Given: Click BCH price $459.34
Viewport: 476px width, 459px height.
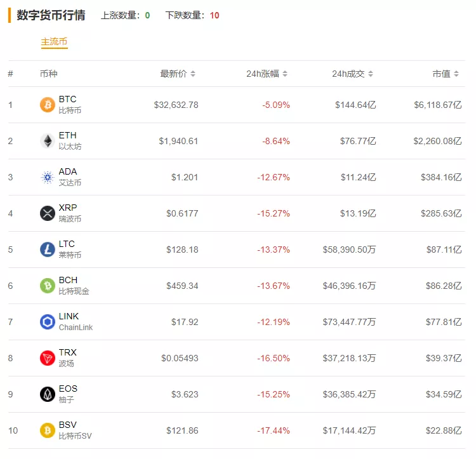Looking at the screenshot, I should pyautogui.click(x=182, y=286).
